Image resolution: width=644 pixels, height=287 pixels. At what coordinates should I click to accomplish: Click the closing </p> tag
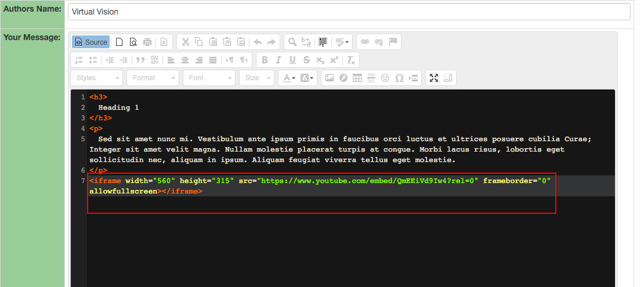[x=99, y=170]
